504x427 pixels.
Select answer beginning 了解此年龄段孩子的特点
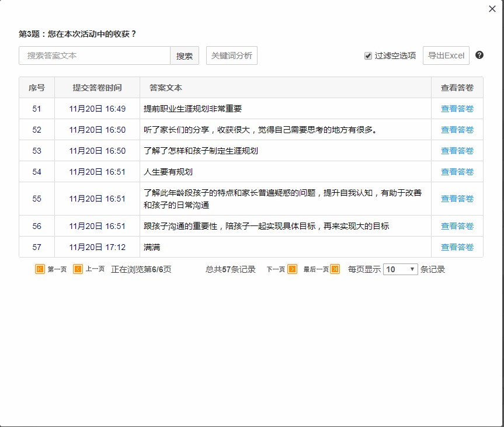[x=283, y=199]
